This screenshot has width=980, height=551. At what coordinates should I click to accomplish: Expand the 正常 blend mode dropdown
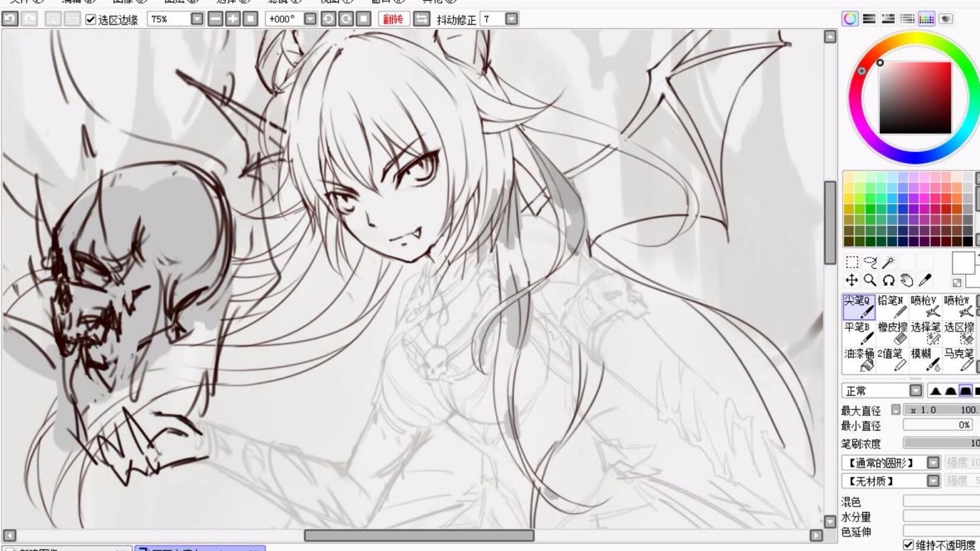[916, 390]
